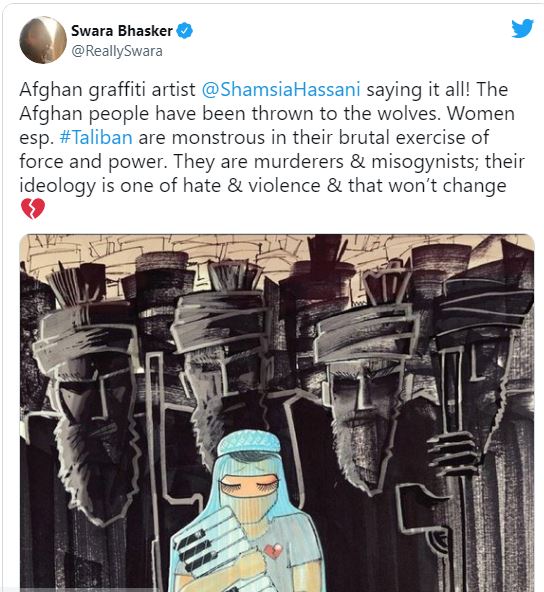Open the attached graffiti artwork image
The height and width of the screenshot is (592, 544).
pyautogui.click(x=277, y=413)
